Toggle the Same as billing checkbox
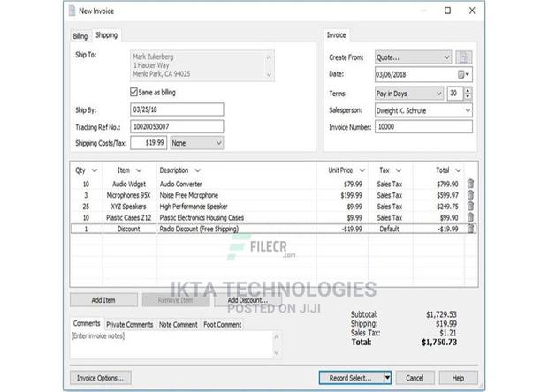Screen dimensions: 548x392 [133, 92]
